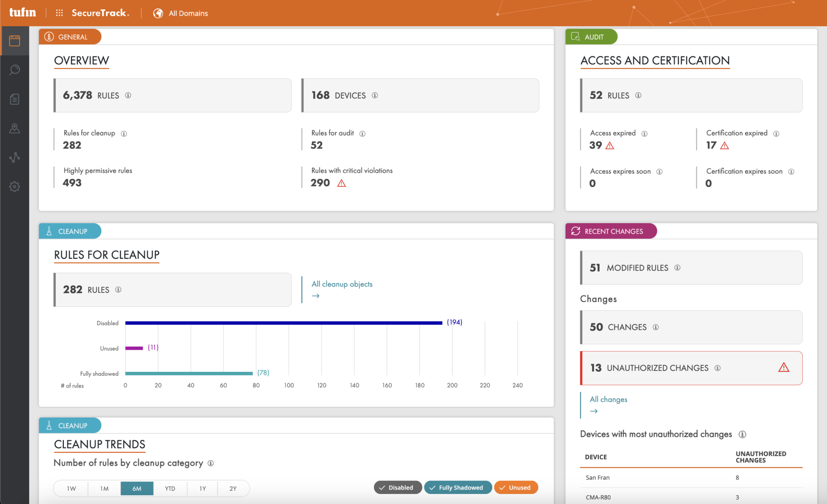The image size is (827, 504).
Task: Open the All Domains selector
Action: 188,13
